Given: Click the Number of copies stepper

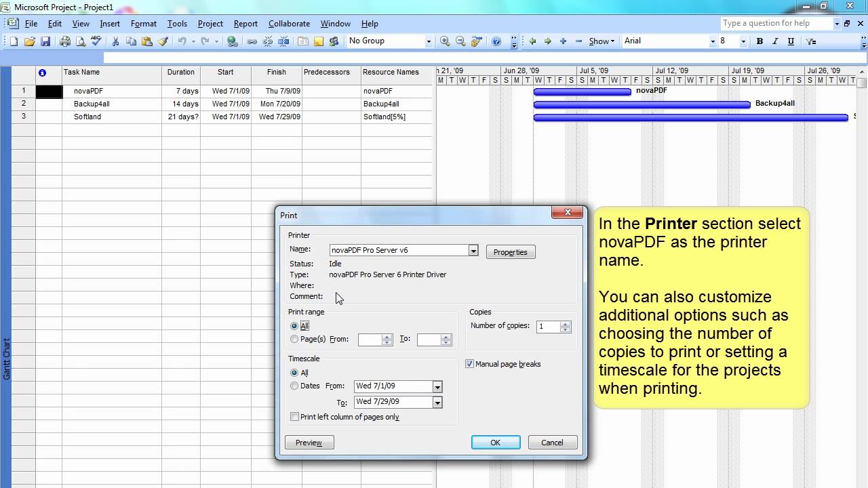Looking at the screenshot, I should point(566,327).
